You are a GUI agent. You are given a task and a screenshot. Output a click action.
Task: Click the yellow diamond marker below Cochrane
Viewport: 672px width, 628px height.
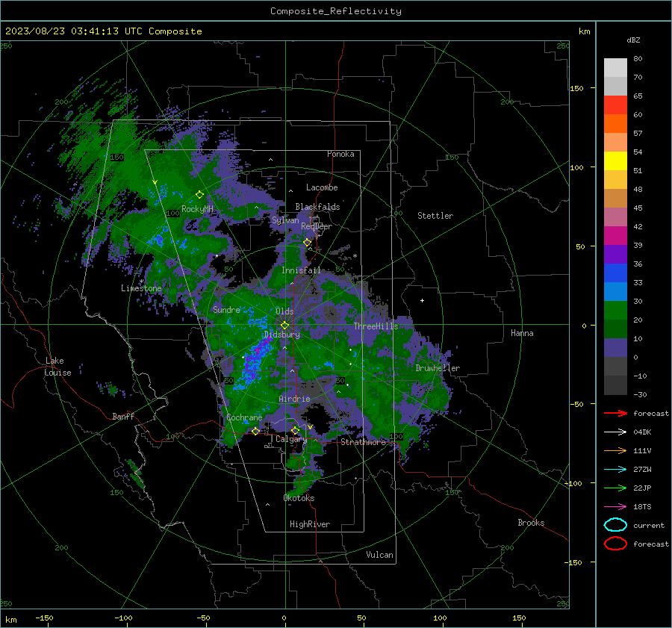point(255,431)
